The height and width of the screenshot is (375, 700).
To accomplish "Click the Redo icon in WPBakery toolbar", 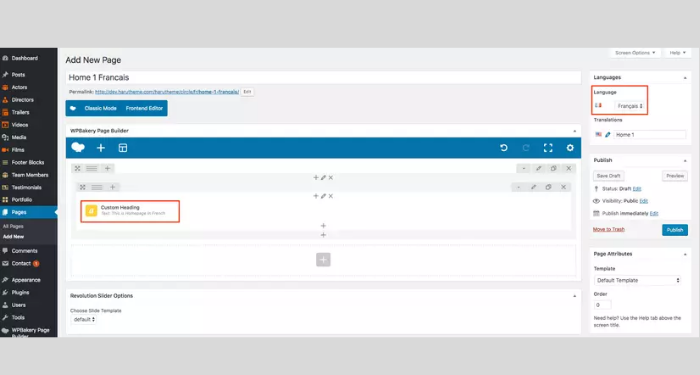I will pos(526,148).
